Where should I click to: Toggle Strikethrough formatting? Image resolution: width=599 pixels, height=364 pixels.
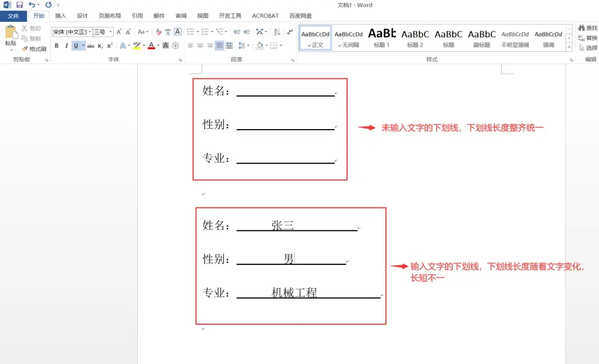click(x=90, y=46)
